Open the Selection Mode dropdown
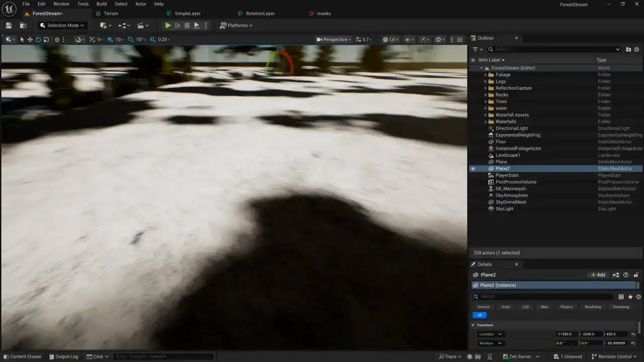This screenshot has width=644, height=362. coord(62,26)
